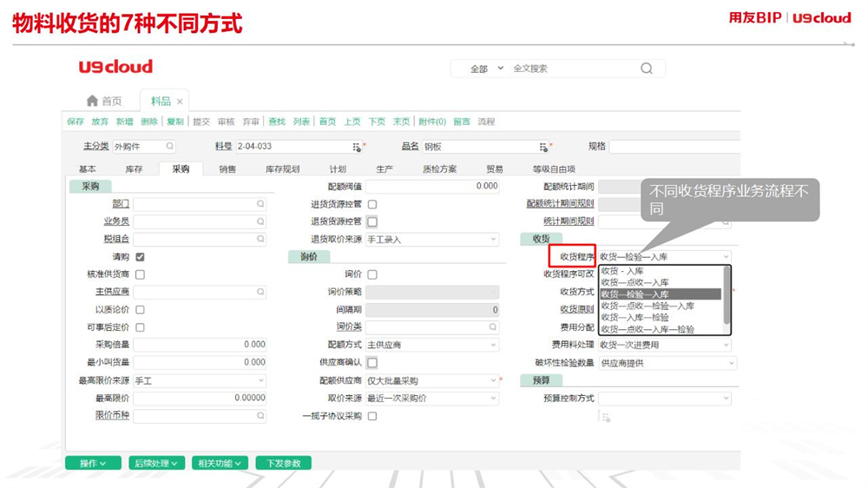The image size is (868, 488).
Task: Open 业务员 lookup search icon
Action: 260,221
